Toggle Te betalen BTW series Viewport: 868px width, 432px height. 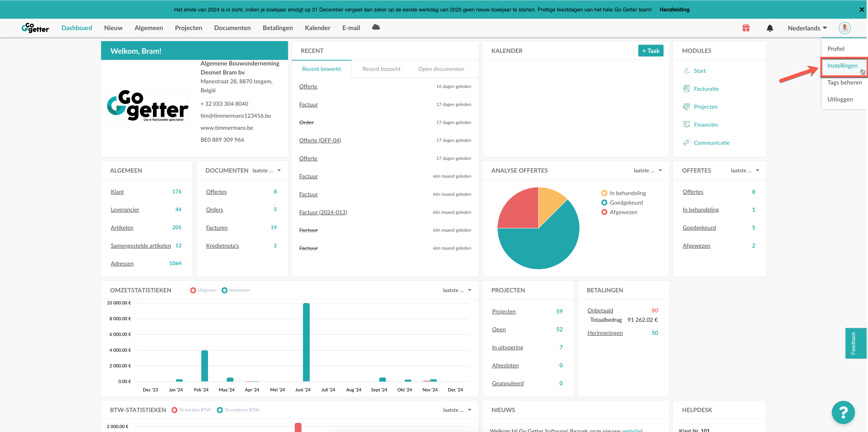pyautogui.click(x=191, y=410)
